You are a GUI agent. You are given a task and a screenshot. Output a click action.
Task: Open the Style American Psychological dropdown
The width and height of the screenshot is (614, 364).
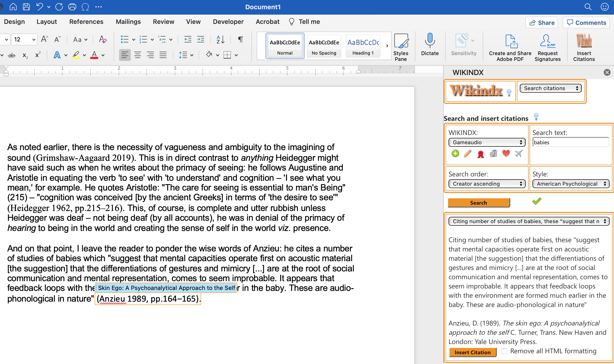click(x=571, y=184)
